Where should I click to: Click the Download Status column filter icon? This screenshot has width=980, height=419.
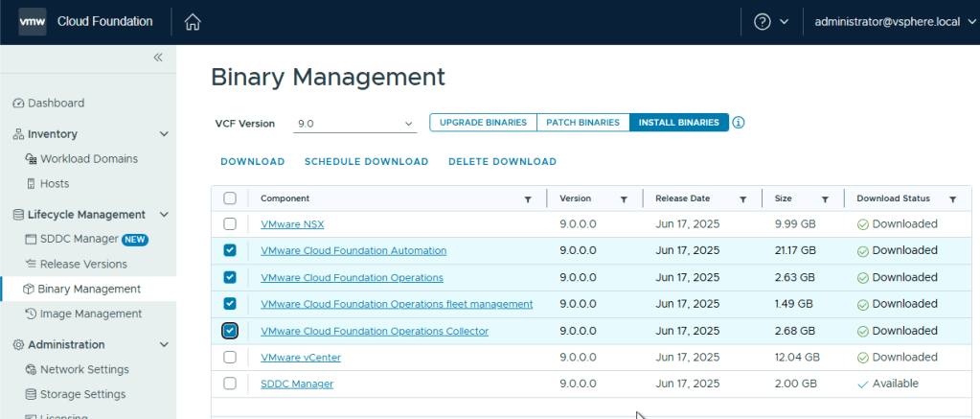(952, 199)
